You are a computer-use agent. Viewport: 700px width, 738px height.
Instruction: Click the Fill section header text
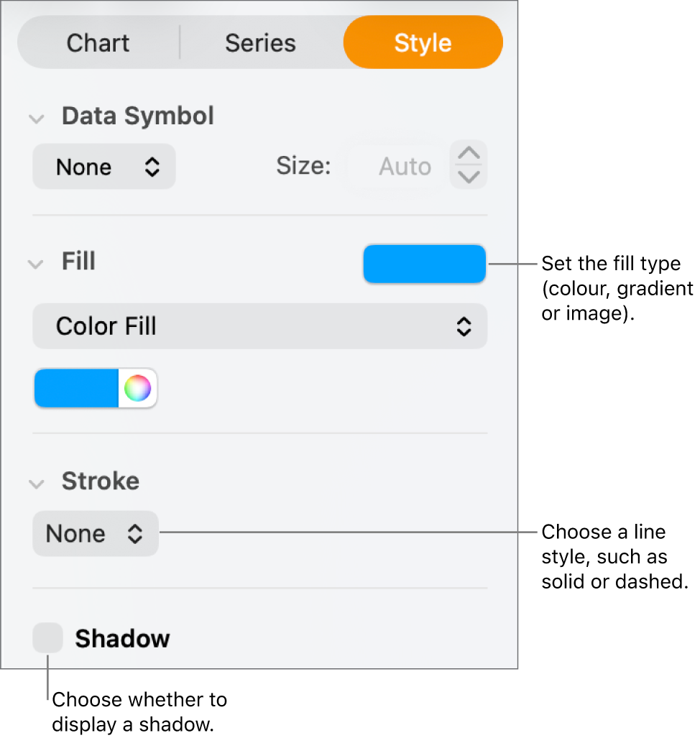pos(78,262)
